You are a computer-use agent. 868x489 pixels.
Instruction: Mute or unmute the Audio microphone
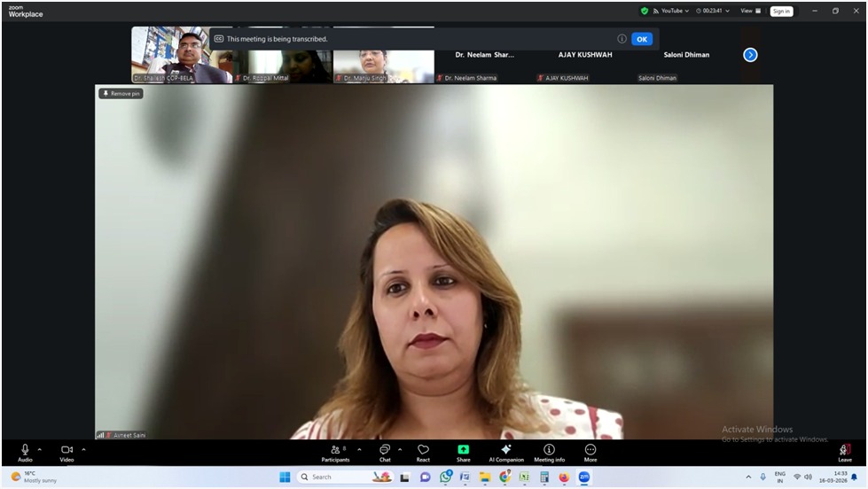[x=25, y=450]
